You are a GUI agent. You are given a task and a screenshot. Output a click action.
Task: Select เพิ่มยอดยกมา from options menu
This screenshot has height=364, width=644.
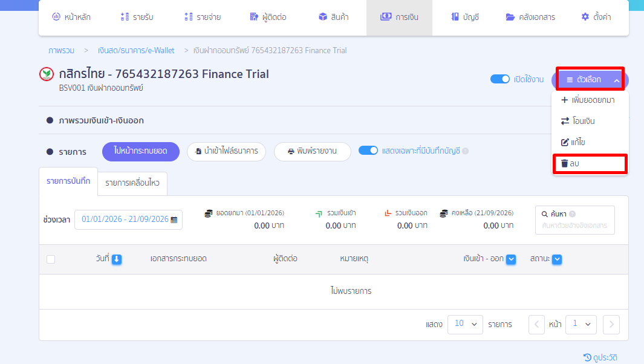coord(590,100)
